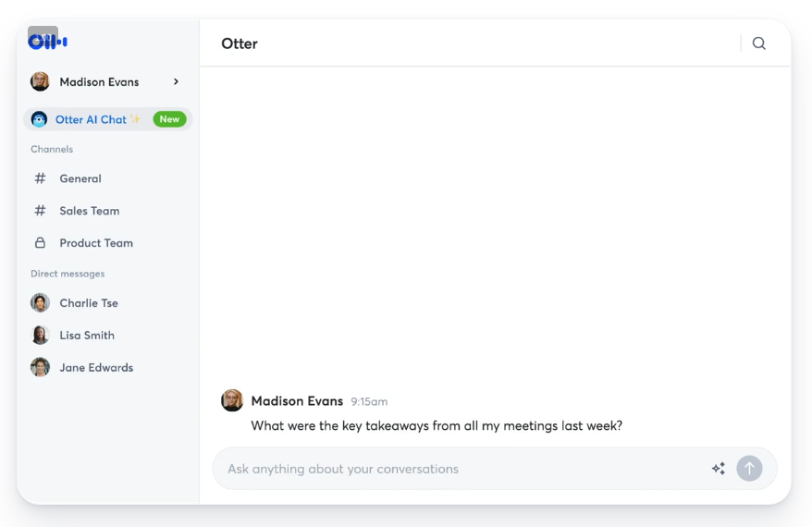Open search with the magnifier icon
This screenshot has height=527, width=812.
[x=758, y=43]
